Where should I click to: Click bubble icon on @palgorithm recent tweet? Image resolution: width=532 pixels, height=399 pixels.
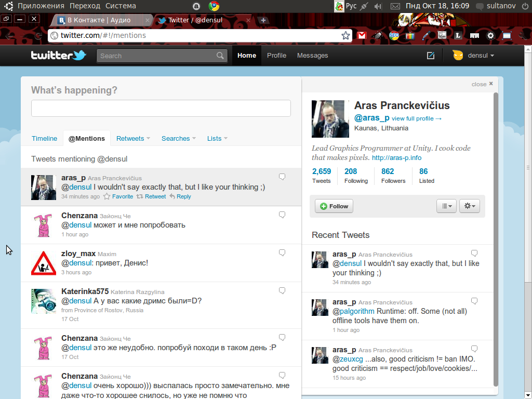coord(474,301)
